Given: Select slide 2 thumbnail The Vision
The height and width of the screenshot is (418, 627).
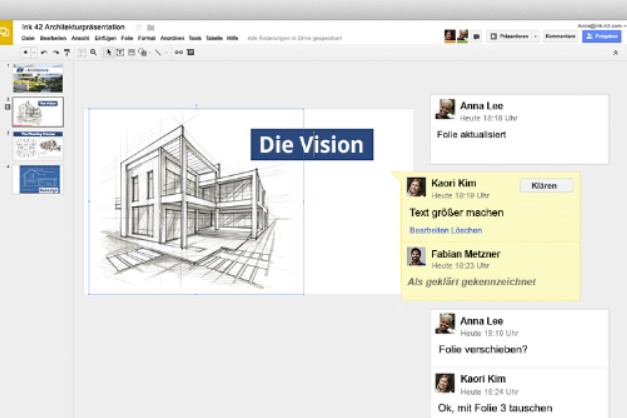Looking at the screenshot, I should coord(38,112).
